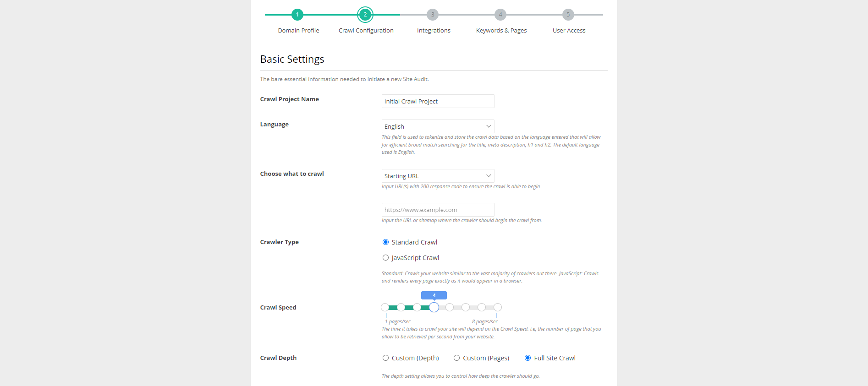
Task: Select Full Site Crawl radio button
Action: pos(528,358)
